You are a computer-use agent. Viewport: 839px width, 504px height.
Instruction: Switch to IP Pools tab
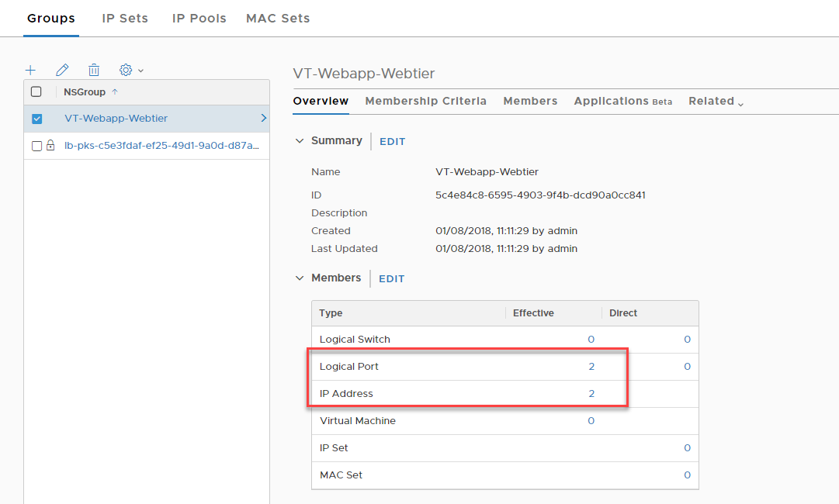[x=199, y=18]
